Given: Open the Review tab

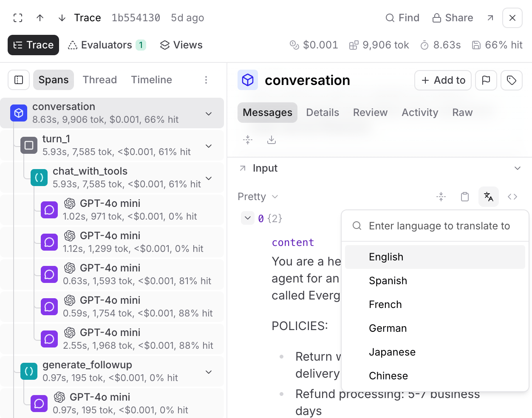Looking at the screenshot, I should 370,113.
